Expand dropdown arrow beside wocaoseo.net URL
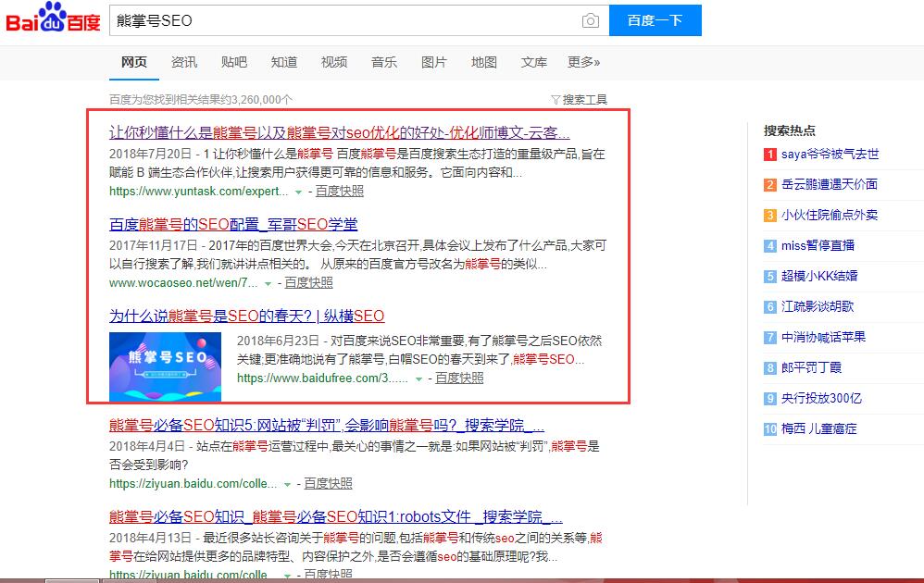Viewport: 924px width, 583px height. coord(268,283)
